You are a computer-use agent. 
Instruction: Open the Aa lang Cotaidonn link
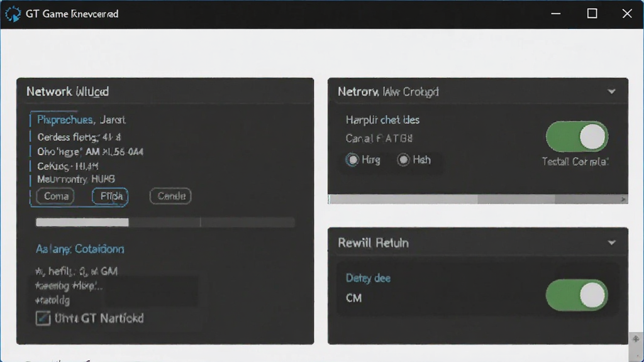point(80,249)
